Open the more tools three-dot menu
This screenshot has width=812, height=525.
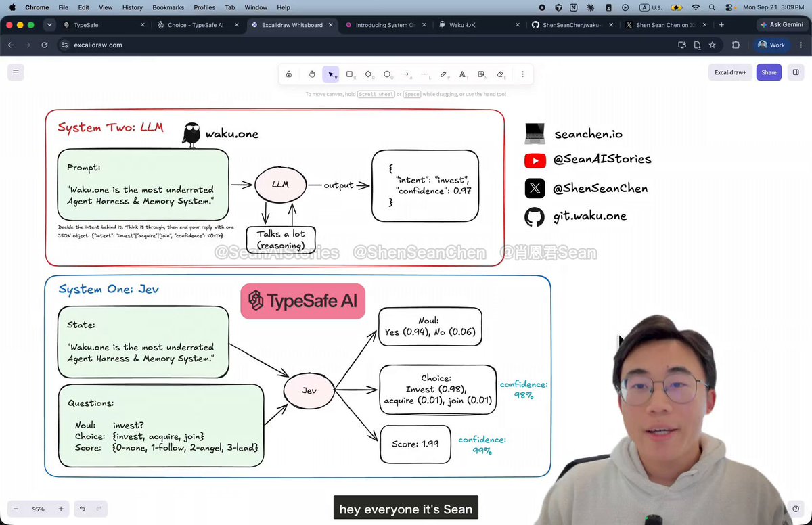coord(523,74)
